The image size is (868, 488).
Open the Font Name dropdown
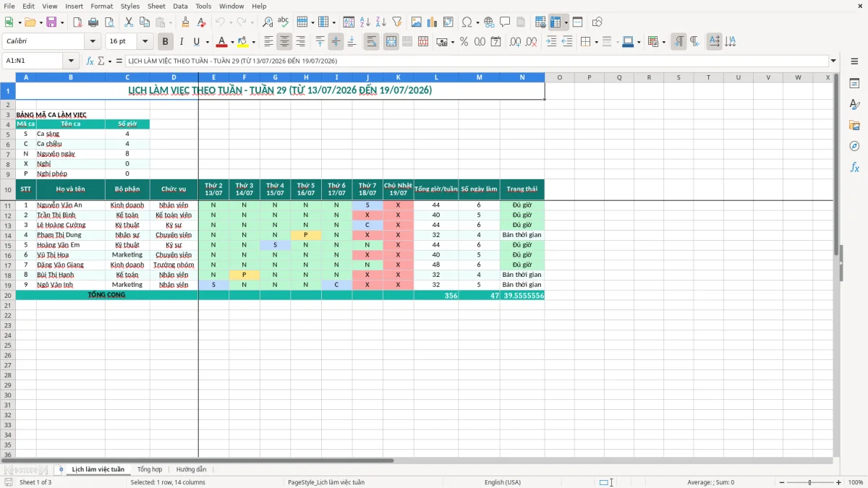point(93,42)
